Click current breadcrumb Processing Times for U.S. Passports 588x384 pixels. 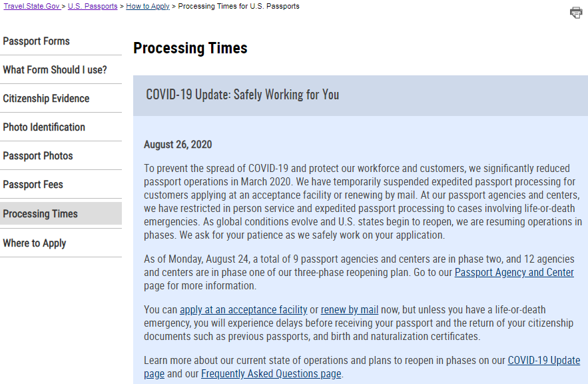pyautogui.click(x=238, y=6)
